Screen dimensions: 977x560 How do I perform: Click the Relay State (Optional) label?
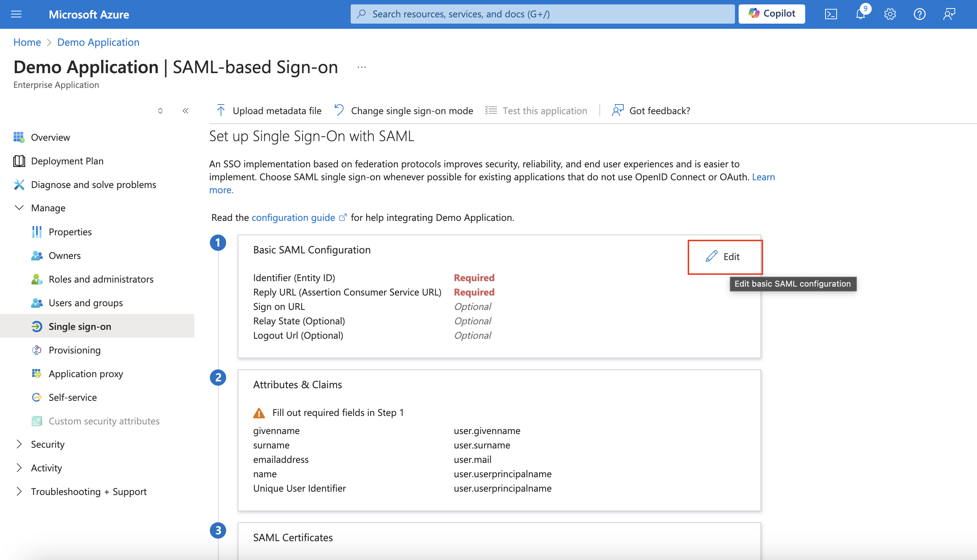299,321
